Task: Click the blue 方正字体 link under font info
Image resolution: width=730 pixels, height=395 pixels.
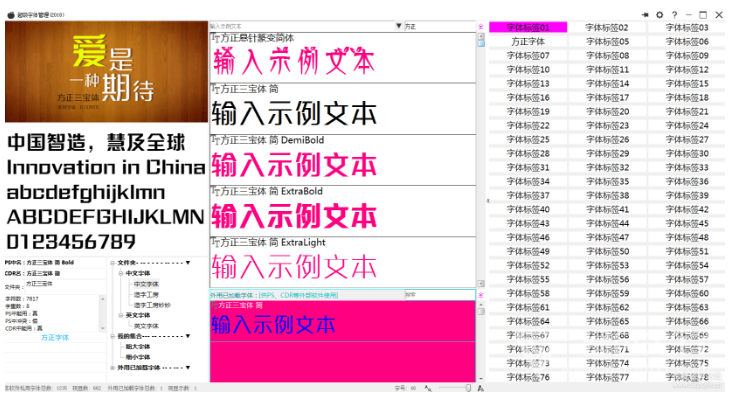Action: [x=55, y=337]
